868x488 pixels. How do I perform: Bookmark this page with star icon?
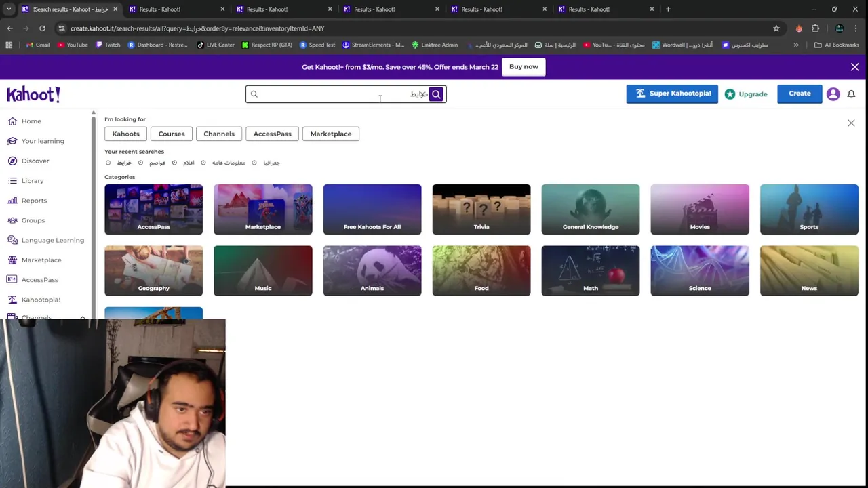point(776,28)
